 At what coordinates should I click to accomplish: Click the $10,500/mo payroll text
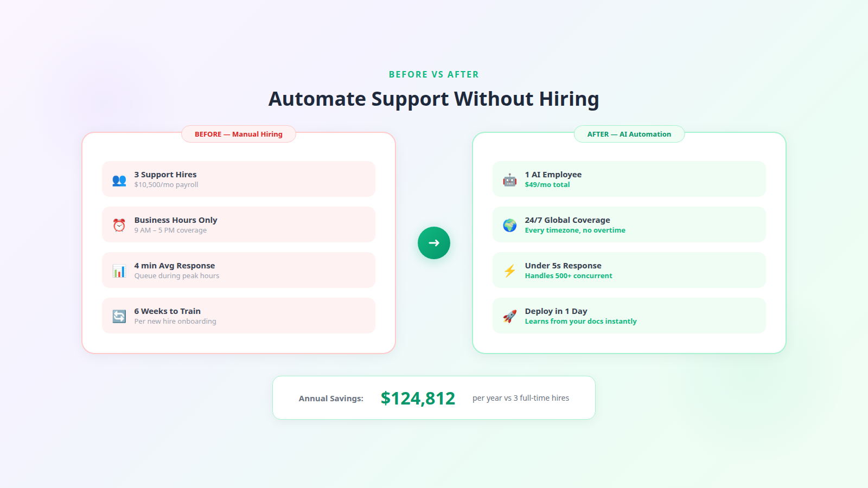166,185
